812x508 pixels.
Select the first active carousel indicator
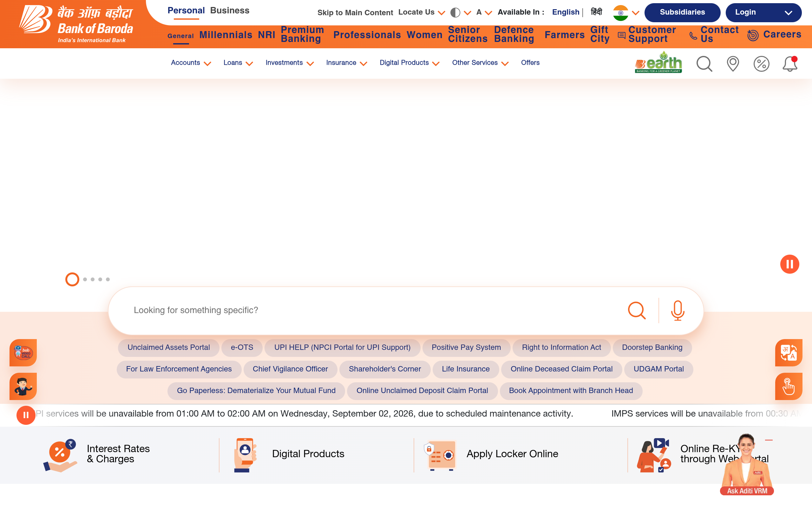coord(72,279)
